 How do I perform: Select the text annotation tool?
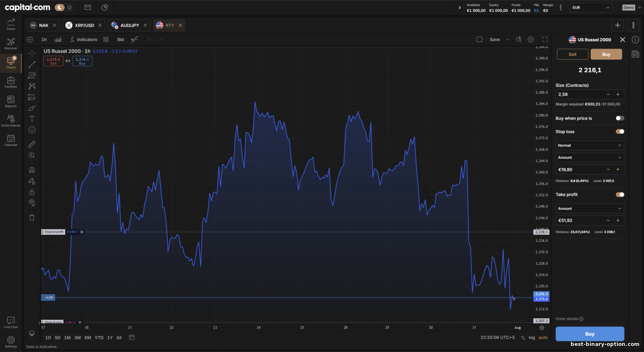(x=32, y=119)
